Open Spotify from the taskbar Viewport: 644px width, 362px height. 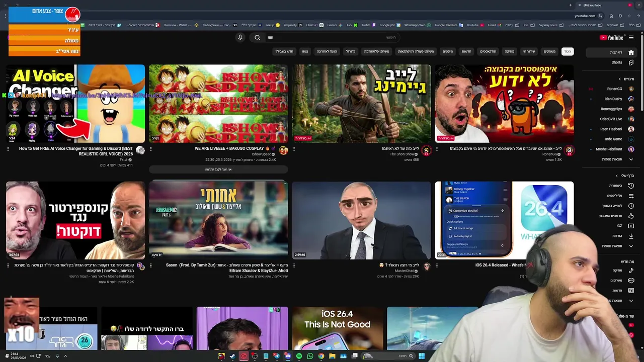pos(299,356)
